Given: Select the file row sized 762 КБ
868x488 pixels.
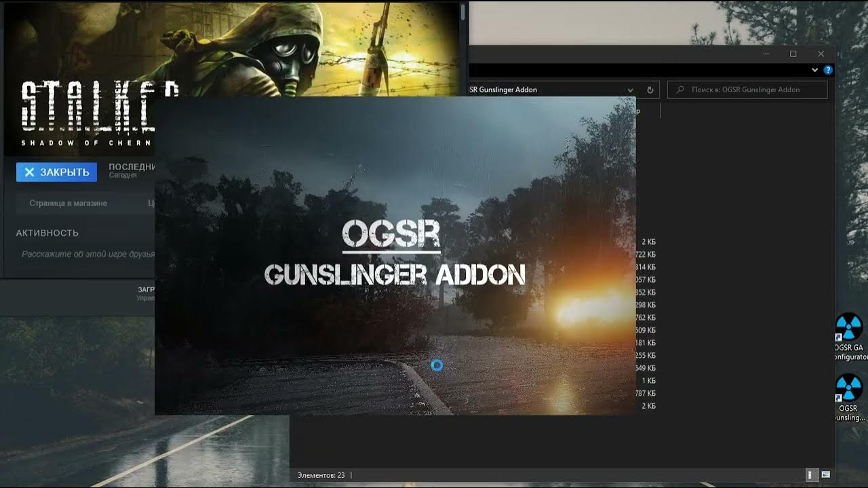Looking at the screenshot, I should click(x=646, y=317).
